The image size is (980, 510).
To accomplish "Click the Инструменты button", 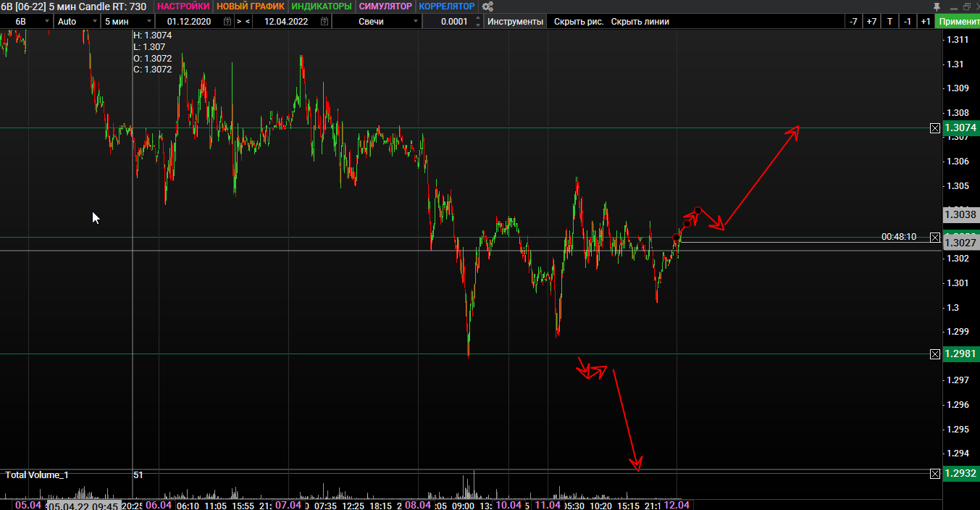I will coord(516,22).
